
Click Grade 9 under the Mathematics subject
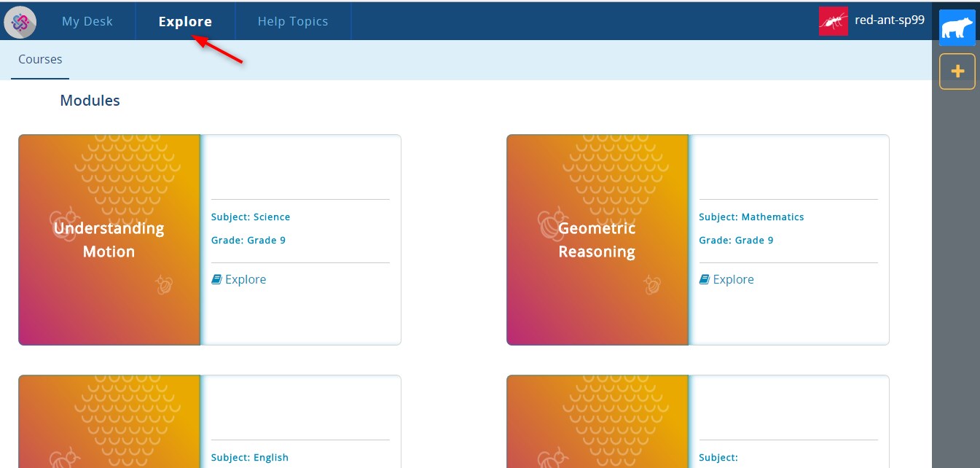(x=736, y=240)
